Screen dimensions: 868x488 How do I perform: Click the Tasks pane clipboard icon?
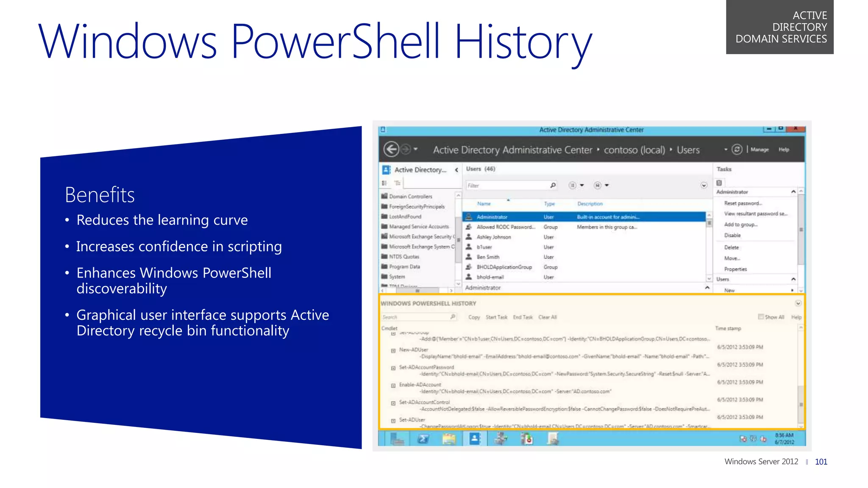click(x=719, y=183)
